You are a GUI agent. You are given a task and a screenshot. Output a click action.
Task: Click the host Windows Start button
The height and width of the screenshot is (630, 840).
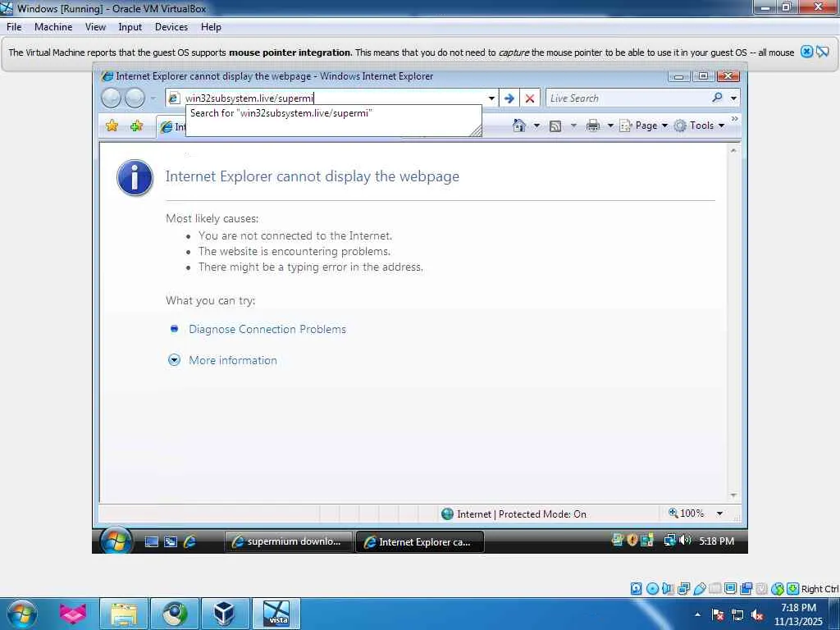pos(21,614)
